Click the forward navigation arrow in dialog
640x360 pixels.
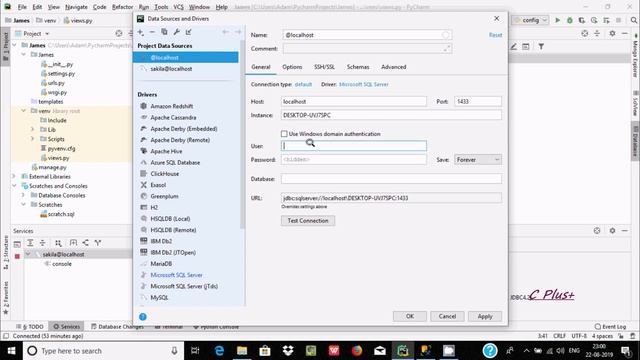pyautogui.click(x=238, y=32)
